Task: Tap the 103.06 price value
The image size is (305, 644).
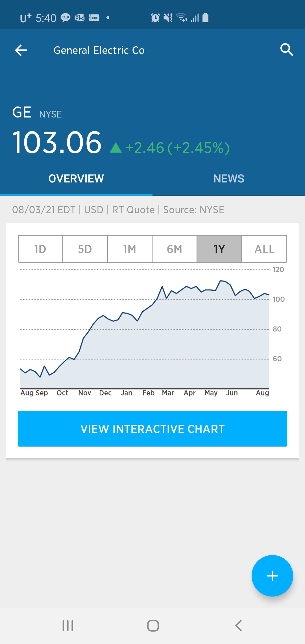Action: coord(57,143)
